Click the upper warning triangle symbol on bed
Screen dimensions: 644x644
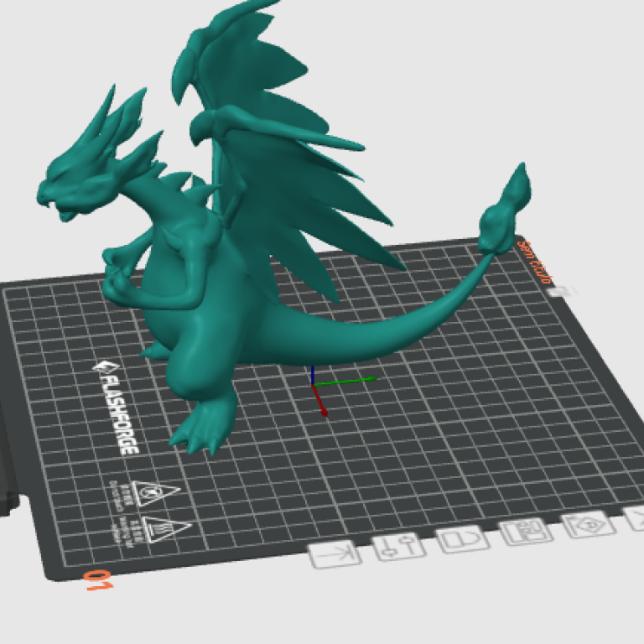tap(151, 494)
